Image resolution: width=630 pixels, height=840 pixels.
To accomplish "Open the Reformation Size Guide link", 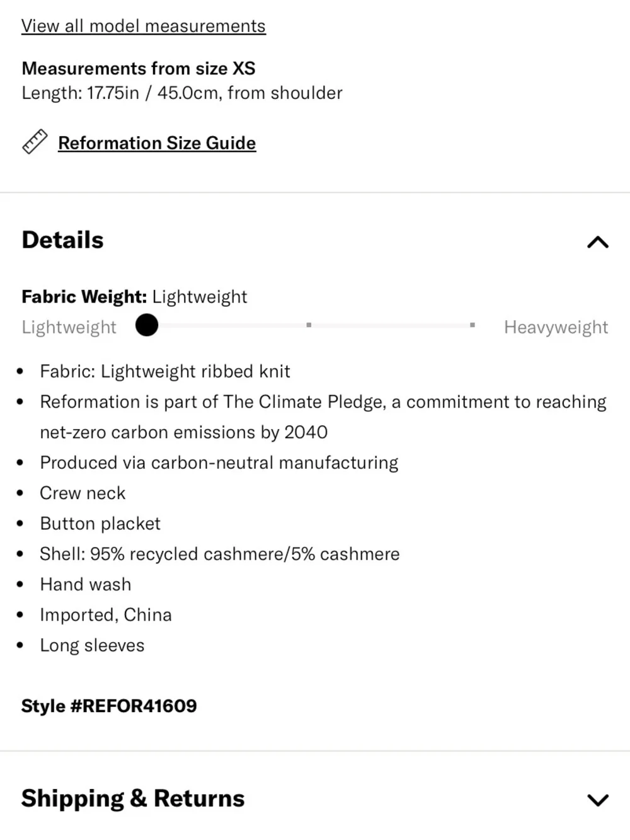I will (157, 143).
